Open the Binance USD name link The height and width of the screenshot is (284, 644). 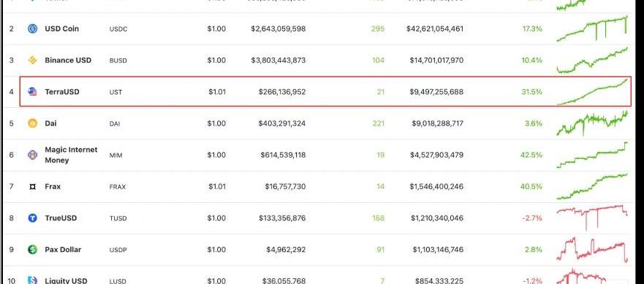point(68,61)
